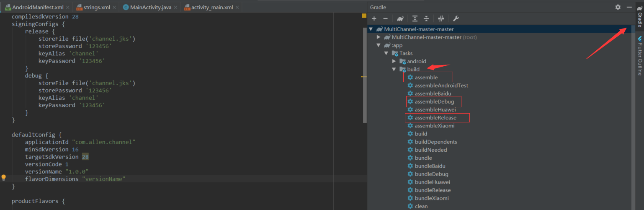Viewport: 644px width, 210px height.
Task: Click the compileSdkVersion 28 line
Action: [45, 17]
